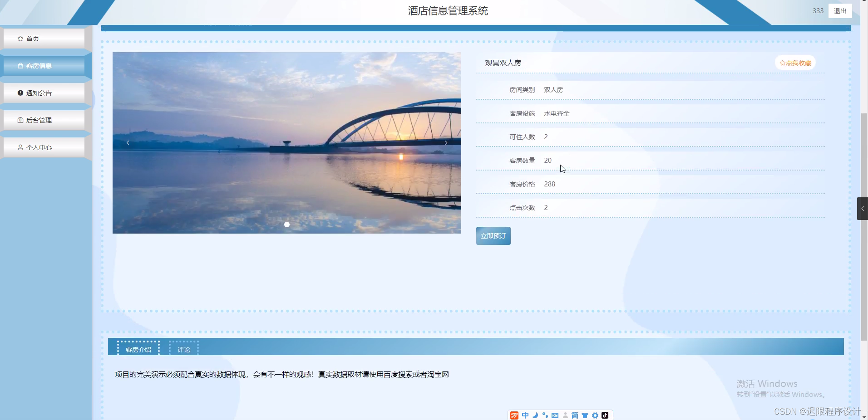The image size is (868, 420).
Task: Show the next carousel image
Action: [446, 142]
